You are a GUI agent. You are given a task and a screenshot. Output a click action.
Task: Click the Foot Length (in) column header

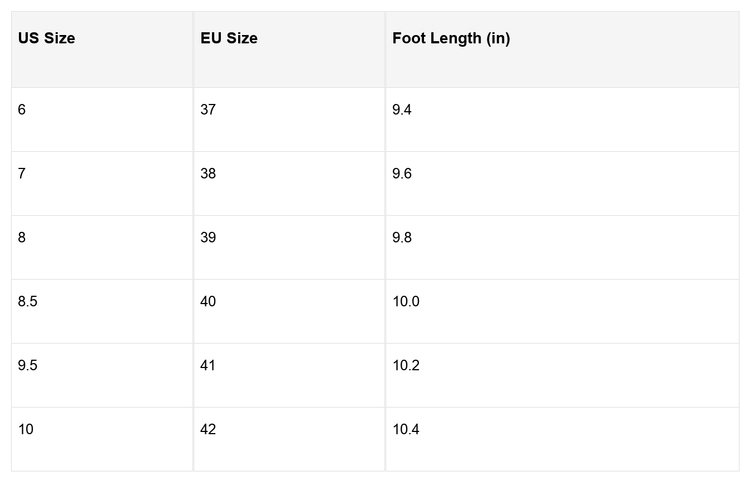coord(451,39)
